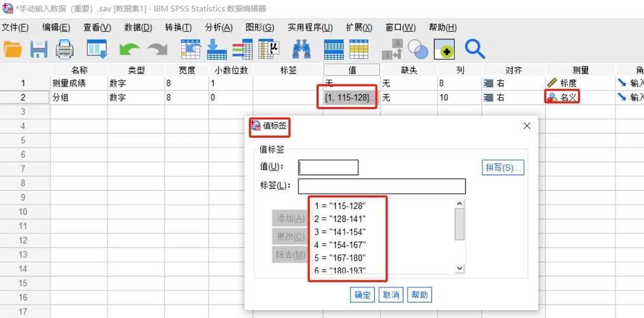Click the label list scroll-down arrow
Image resolution: width=644 pixels, height=318 pixels.
tap(459, 268)
